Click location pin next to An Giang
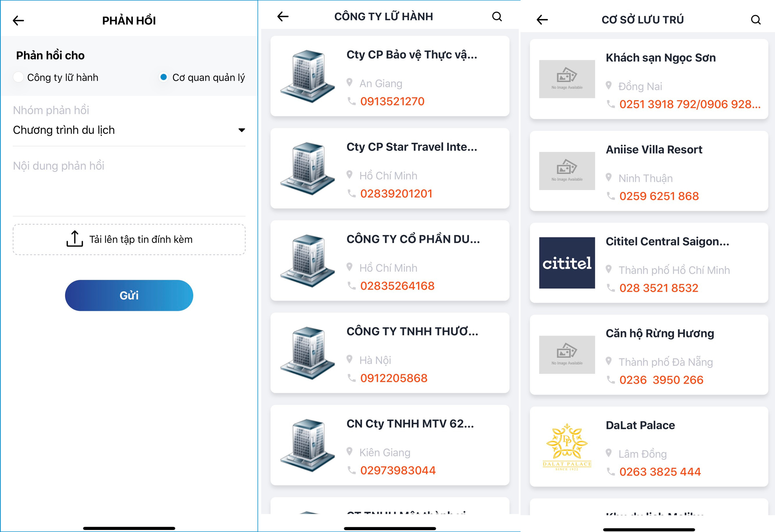The image size is (775, 532). click(x=349, y=82)
